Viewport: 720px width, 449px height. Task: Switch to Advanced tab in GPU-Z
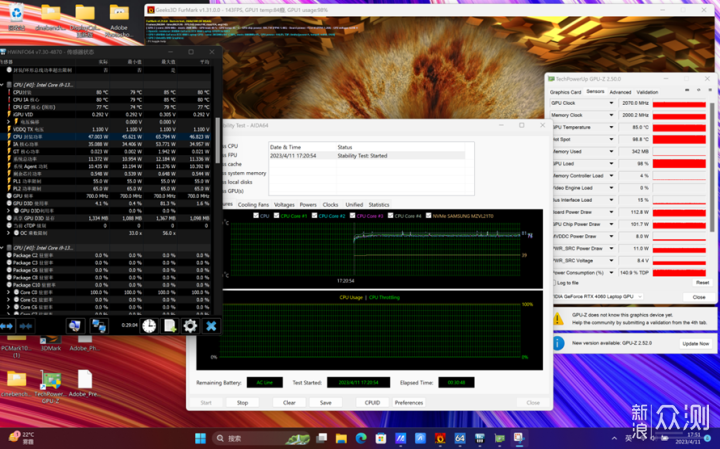point(620,92)
